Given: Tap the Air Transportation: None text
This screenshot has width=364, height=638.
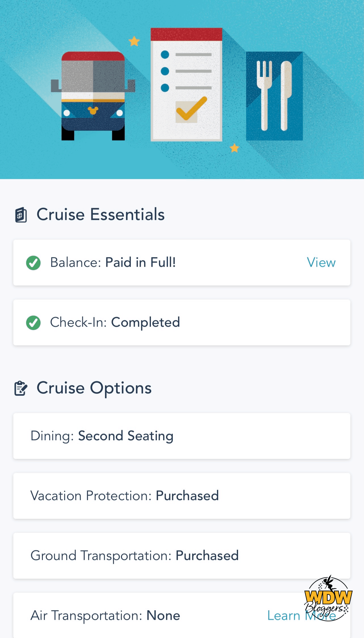Looking at the screenshot, I should click(x=105, y=616).
